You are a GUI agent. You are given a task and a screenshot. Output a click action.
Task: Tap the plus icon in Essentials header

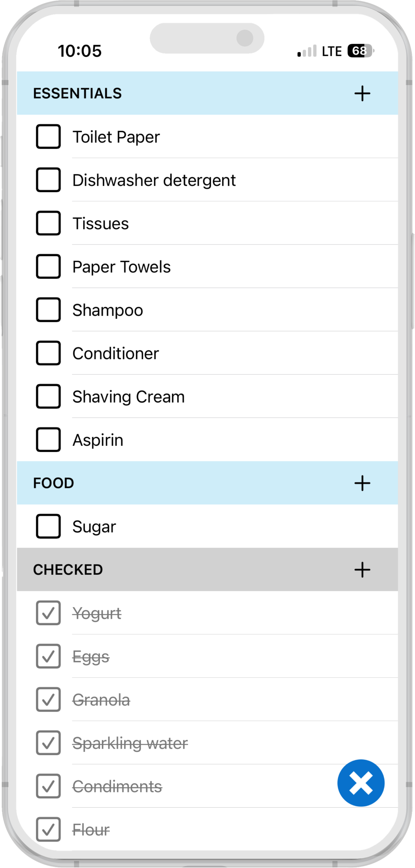coord(362,93)
